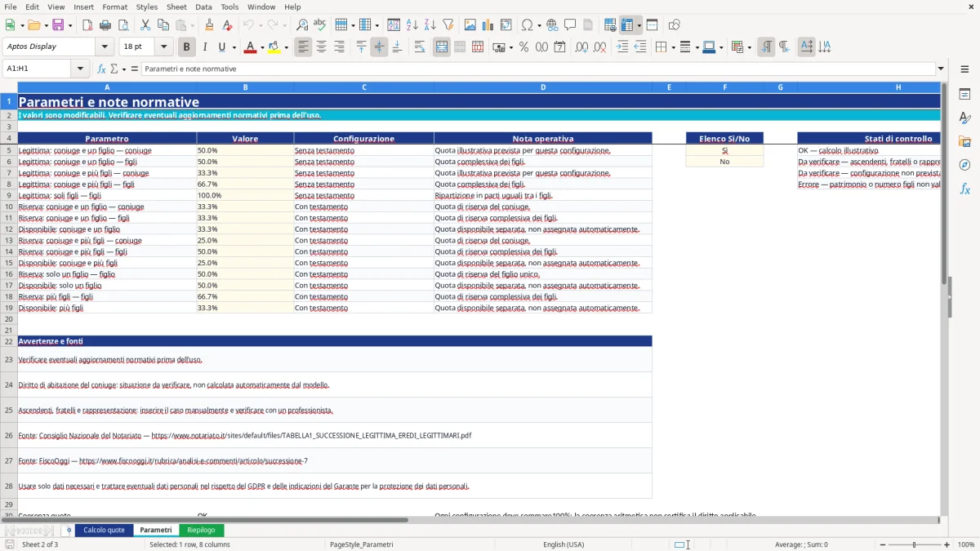Open the sidebar Gallery
The width and height of the screenshot is (980, 551).
tap(964, 142)
